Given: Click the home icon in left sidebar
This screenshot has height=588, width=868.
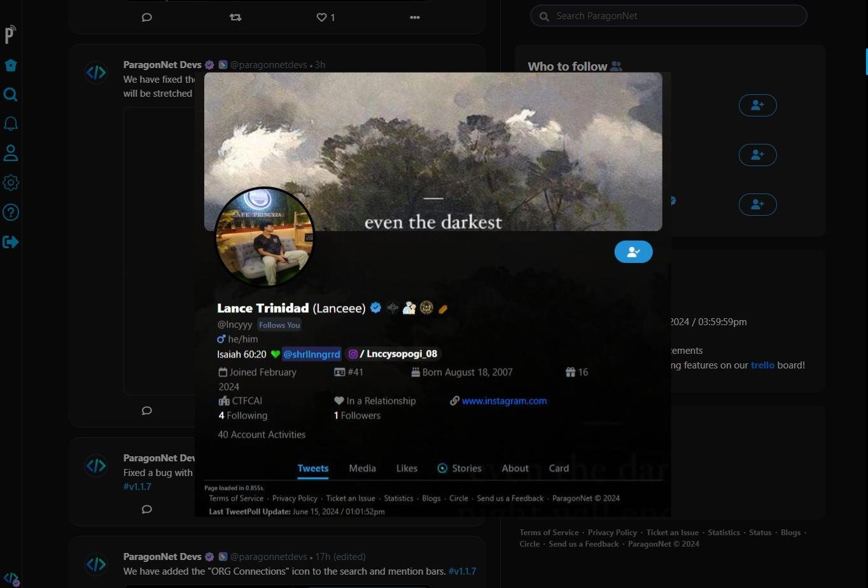Looking at the screenshot, I should click(x=11, y=66).
